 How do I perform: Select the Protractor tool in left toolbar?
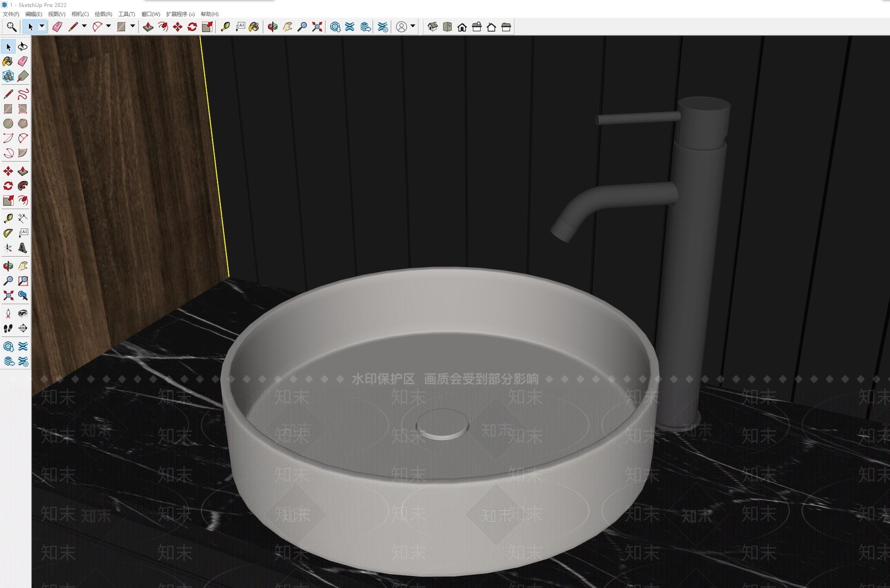[x=8, y=233]
